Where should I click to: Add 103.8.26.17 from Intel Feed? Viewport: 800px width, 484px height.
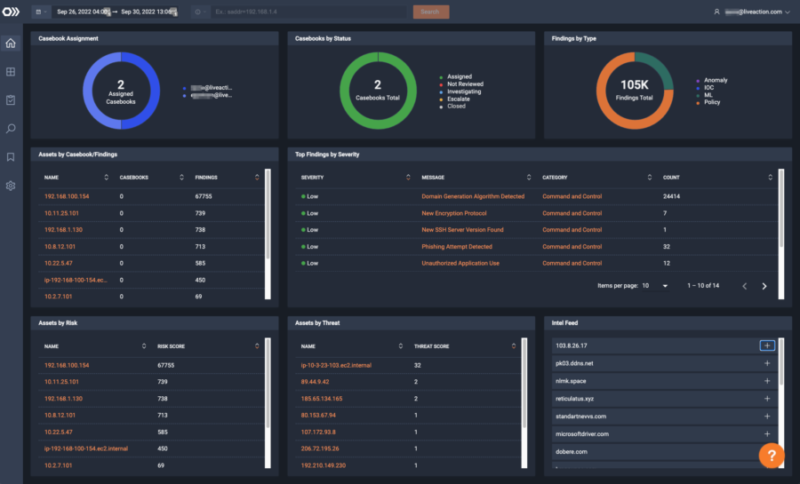tap(767, 346)
